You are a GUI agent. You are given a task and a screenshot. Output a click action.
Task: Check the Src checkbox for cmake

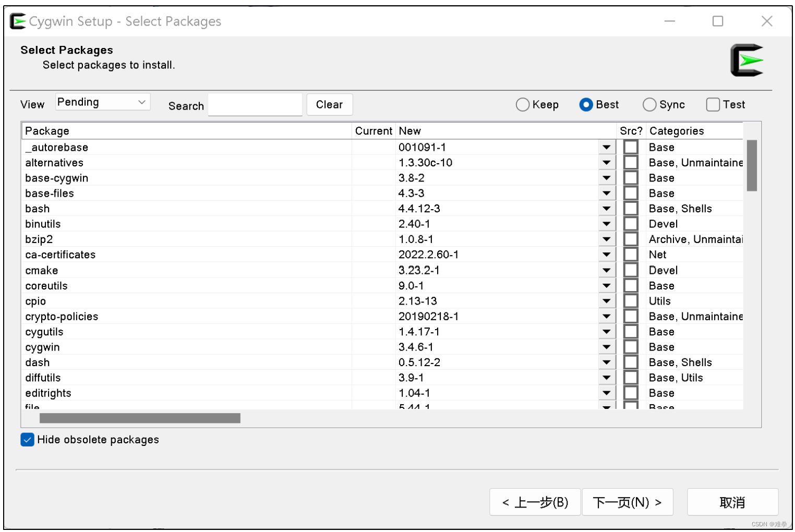pyautogui.click(x=631, y=270)
